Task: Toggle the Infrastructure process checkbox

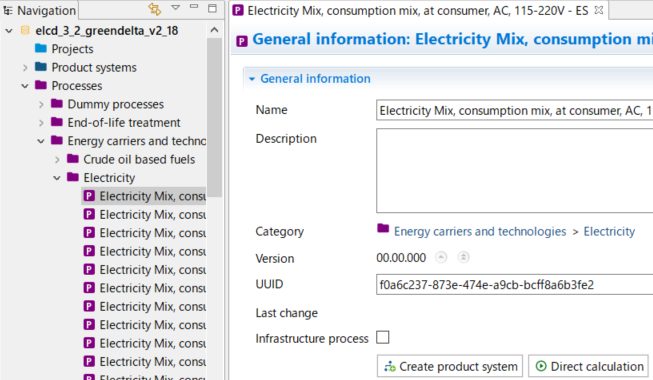Action: (383, 337)
